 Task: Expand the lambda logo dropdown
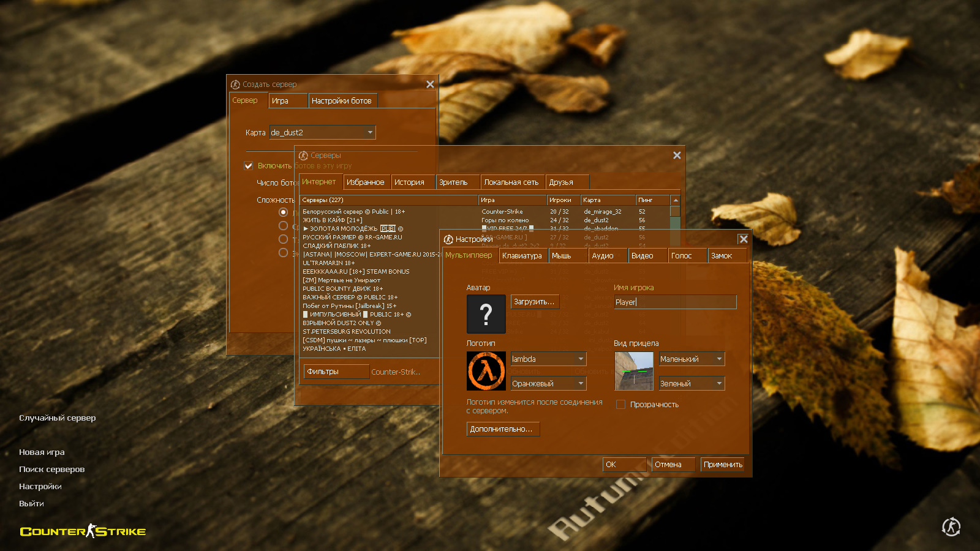(548, 359)
